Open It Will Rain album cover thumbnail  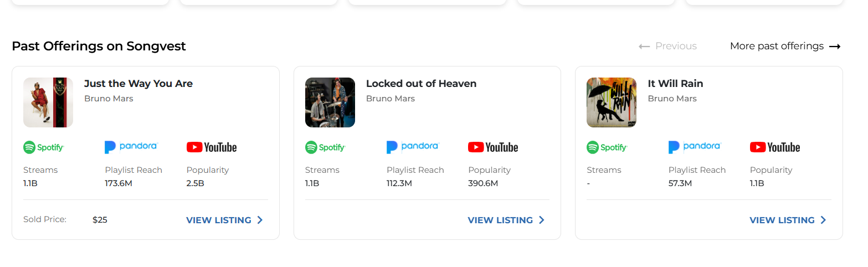(x=612, y=102)
